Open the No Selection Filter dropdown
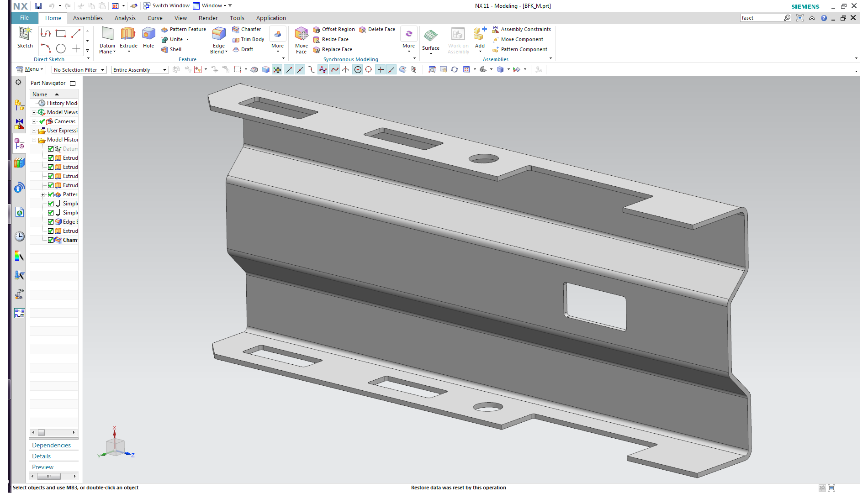Screen dimensions: 868x493 point(79,70)
